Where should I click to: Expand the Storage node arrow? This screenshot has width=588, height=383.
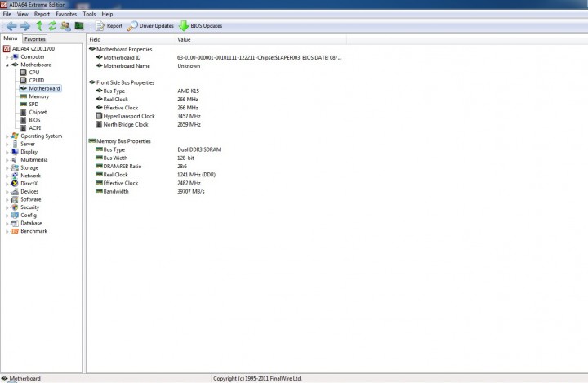click(x=7, y=168)
